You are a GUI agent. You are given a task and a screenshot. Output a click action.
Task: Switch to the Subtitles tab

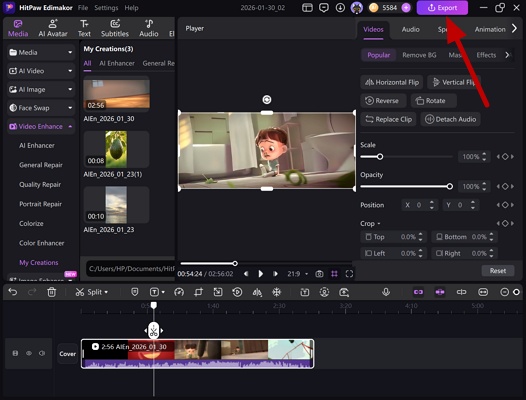click(x=115, y=28)
